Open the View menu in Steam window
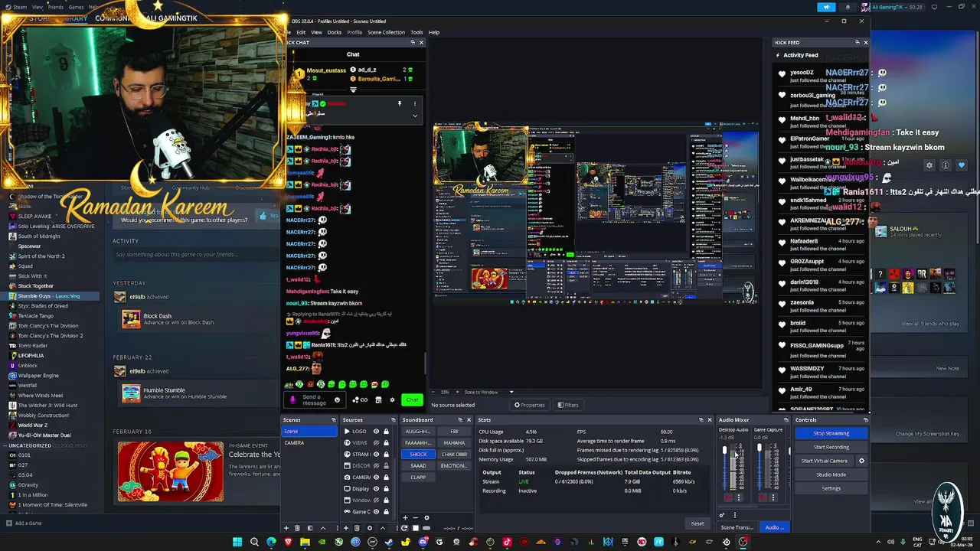Screen dimensions: 980x551 (37, 7)
